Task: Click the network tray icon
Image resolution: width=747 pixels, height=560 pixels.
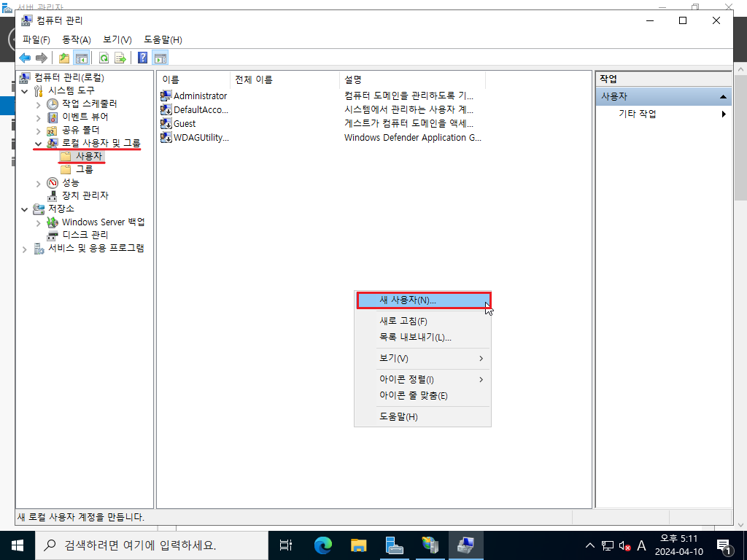Action: click(608, 545)
